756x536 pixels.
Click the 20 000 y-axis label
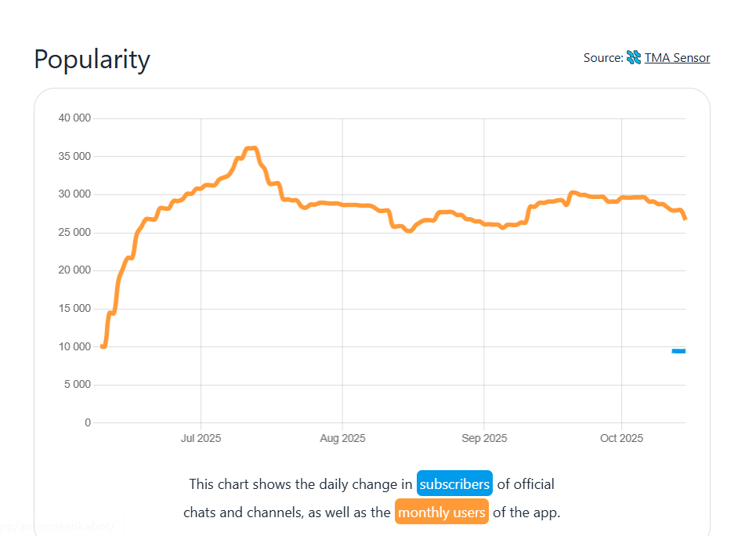click(74, 270)
